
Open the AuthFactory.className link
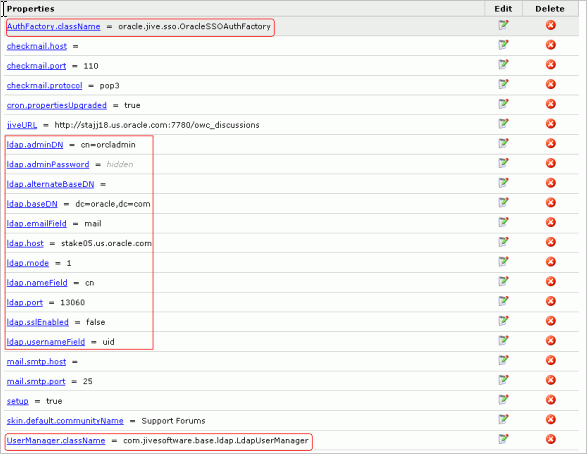pos(54,27)
